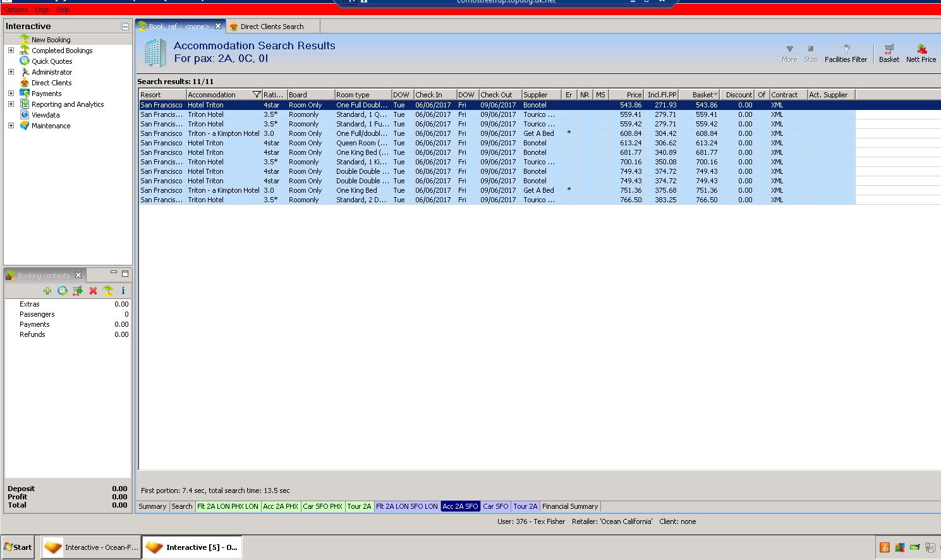This screenshot has width=941, height=560.
Task: Click the clock icon in Booking contents toolbar
Action: [x=63, y=291]
